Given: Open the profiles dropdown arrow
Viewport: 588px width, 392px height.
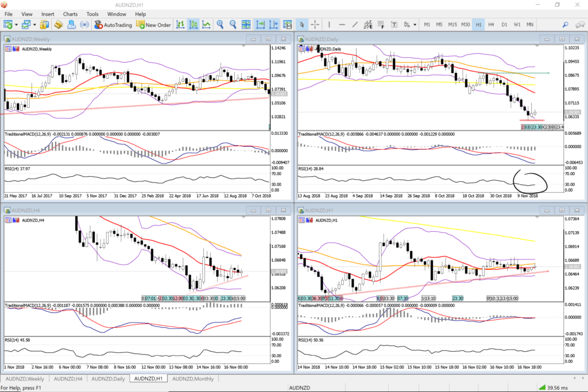Looking at the screenshot, I should coord(35,25).
